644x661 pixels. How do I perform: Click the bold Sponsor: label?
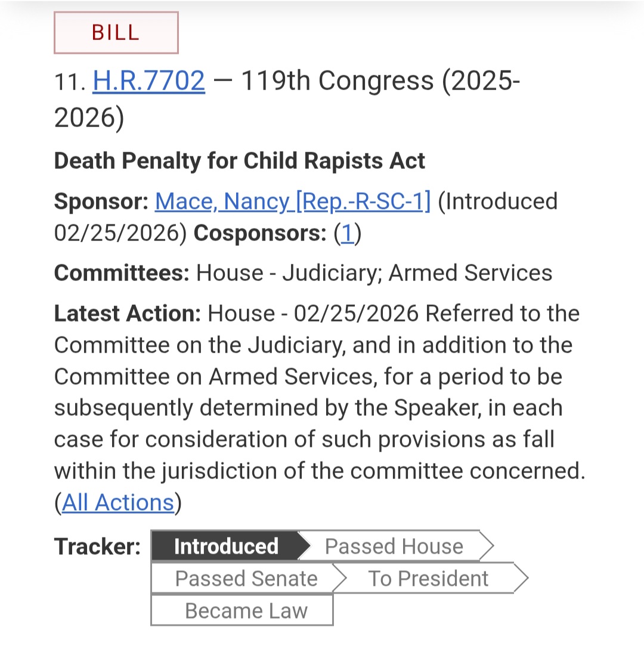coord(101,201)
